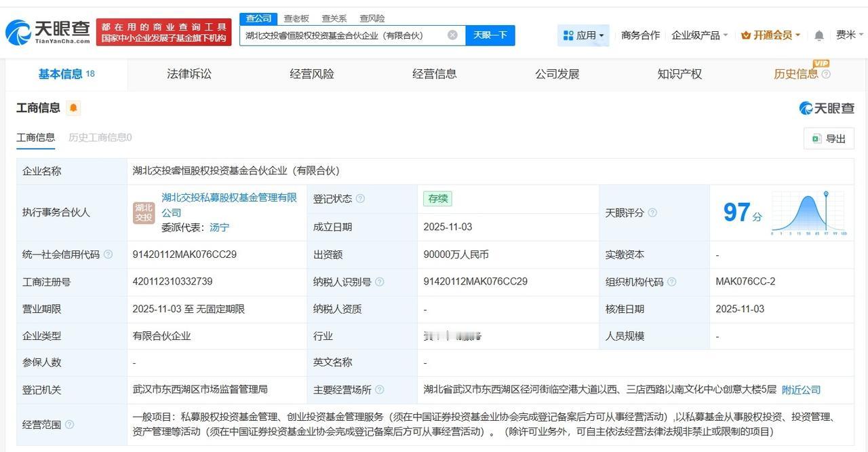Image resolution: width=868 pixels, height=452 pixels.
Task: Open the 附近公司 link
Action: tap(802, 390)
